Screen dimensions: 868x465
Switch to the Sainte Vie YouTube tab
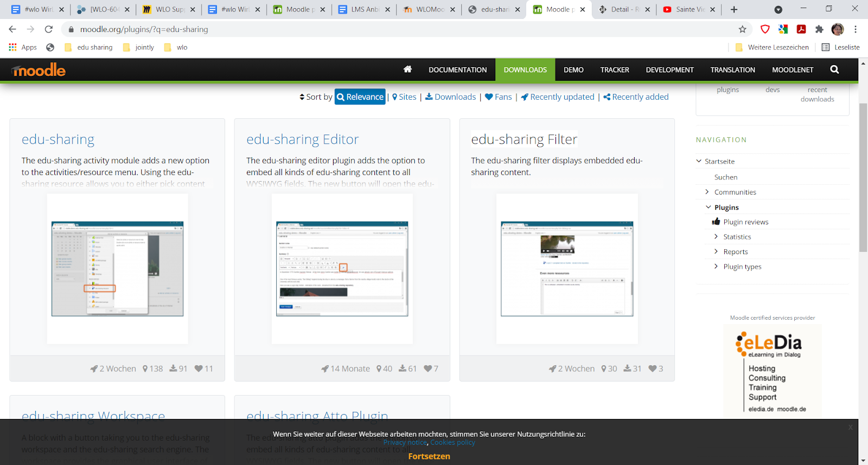(x=689, y=9)
